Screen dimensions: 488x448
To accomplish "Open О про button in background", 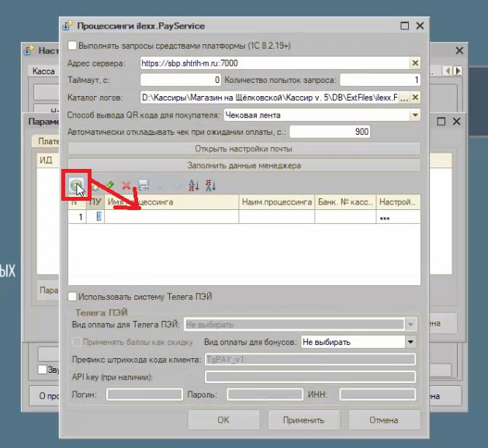I will (44, 396).
